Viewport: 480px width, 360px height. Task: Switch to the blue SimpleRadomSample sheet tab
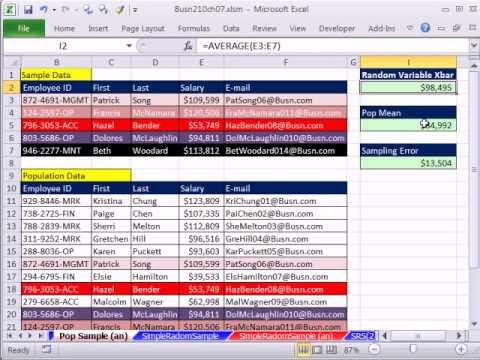coord(180,336)
